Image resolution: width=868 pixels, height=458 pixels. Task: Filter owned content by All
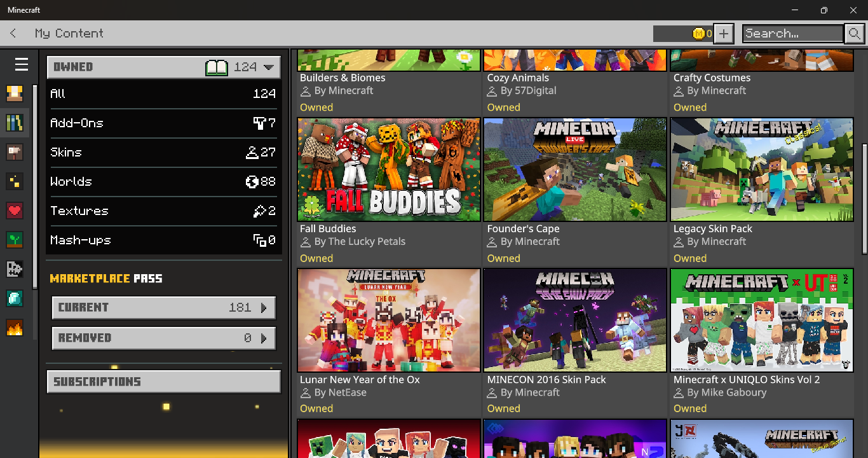point(164,94)
